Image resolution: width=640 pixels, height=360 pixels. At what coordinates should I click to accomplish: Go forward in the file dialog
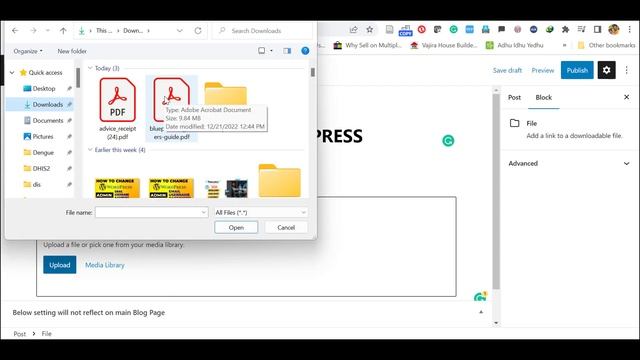(x=33, y=31)
